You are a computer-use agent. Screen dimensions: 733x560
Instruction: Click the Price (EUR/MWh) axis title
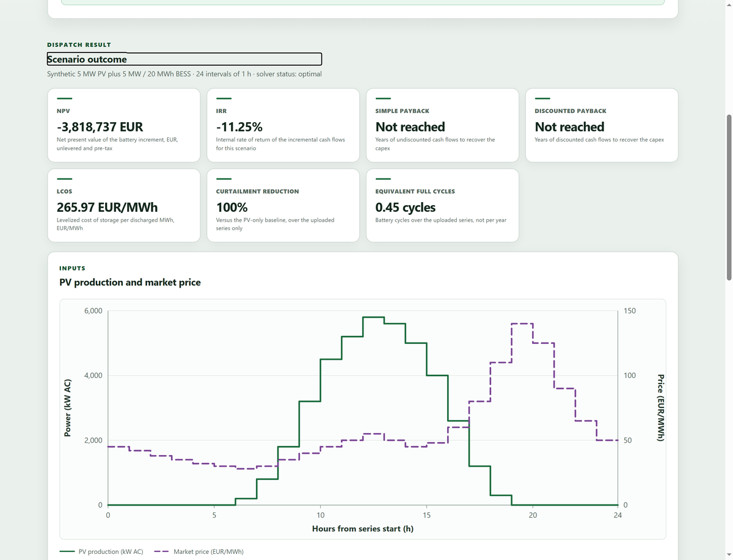tap(660, 408)
